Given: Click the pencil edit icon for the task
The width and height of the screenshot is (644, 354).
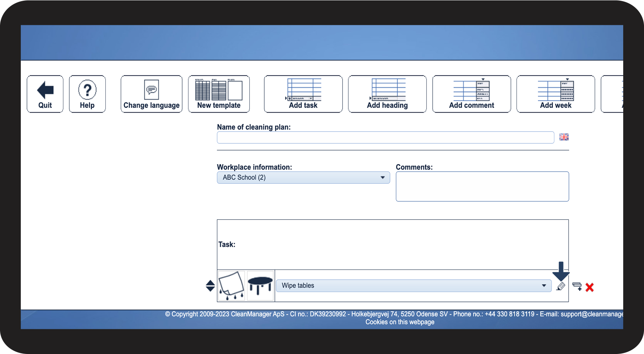Looking at the screenshot, I should [x=561, y=287].
